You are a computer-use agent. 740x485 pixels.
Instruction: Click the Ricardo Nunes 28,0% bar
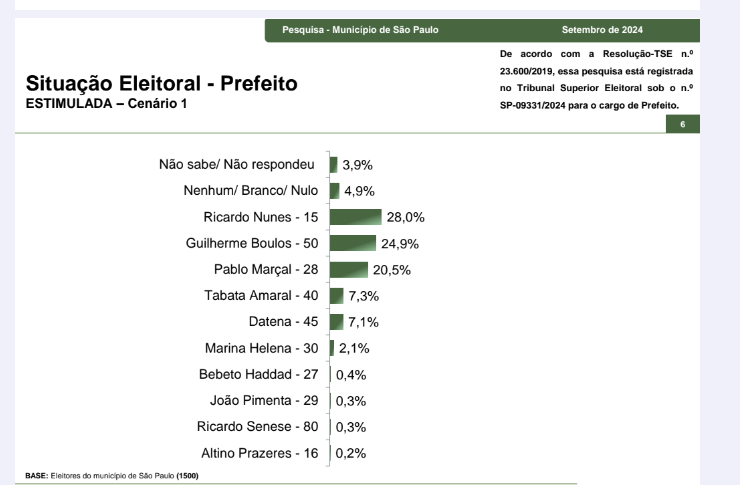tap(355, 217)
